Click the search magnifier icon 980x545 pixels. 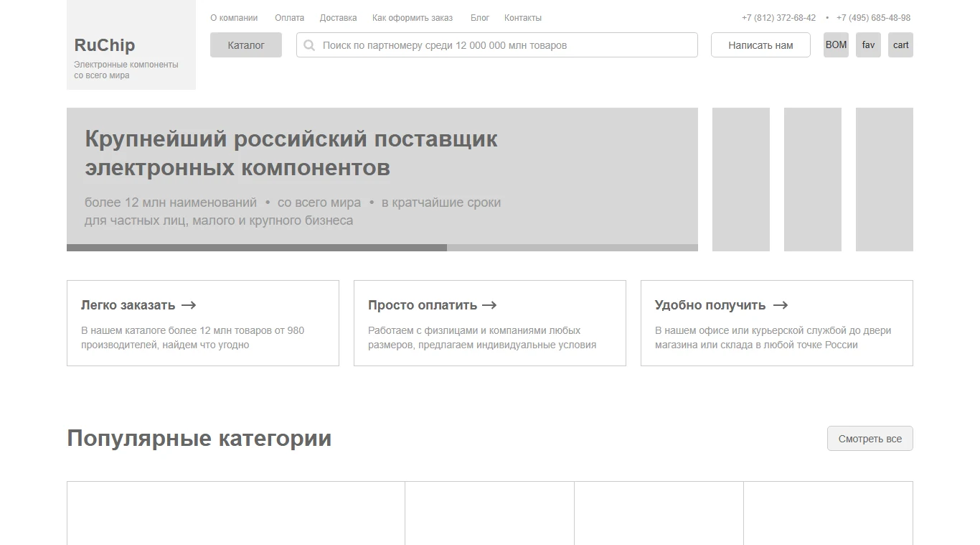point(309,45)
